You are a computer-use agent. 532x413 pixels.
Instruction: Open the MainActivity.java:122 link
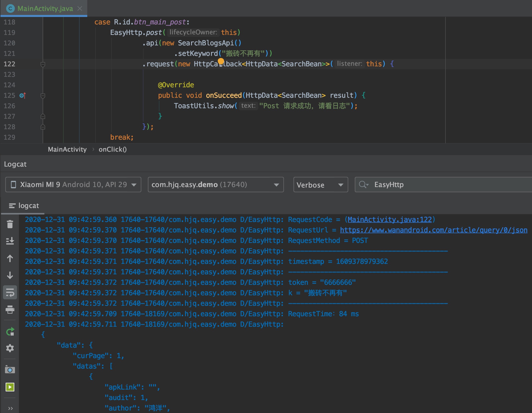point(389,219)
